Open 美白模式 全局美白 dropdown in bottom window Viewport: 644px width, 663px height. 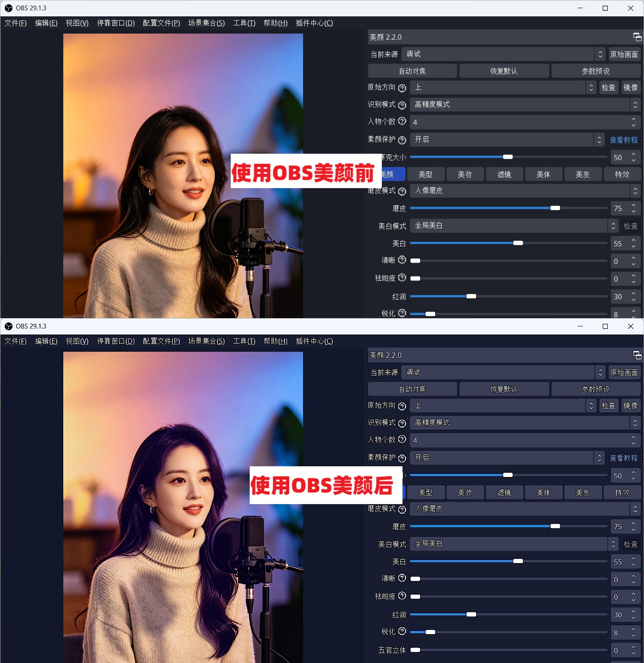click(514, 544)
